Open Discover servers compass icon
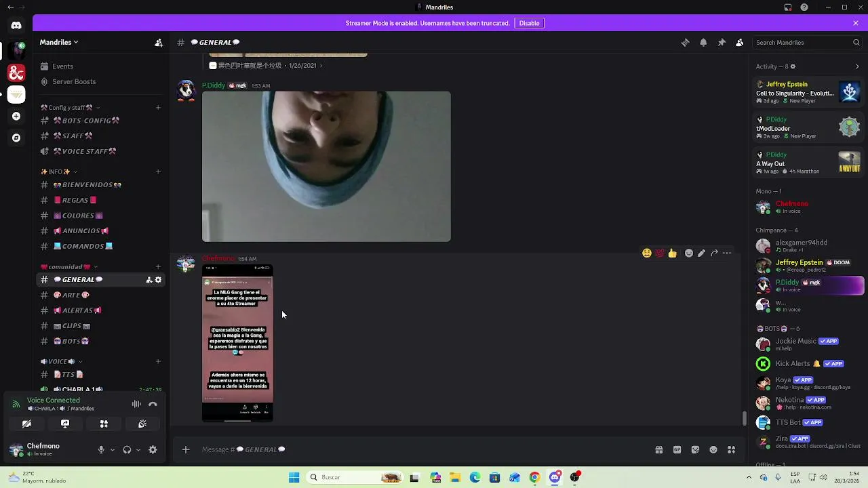Screen dimensions: 868x488 pos(16,138)
